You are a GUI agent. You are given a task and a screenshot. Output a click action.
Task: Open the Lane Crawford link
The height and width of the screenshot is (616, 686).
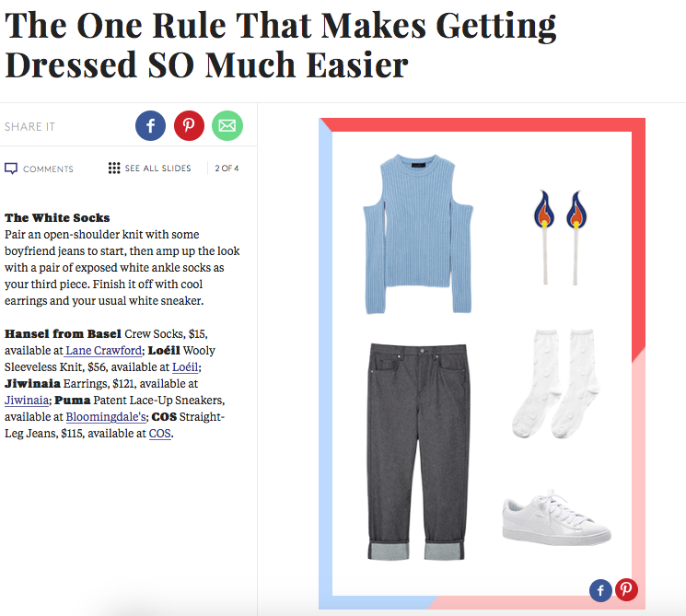(103, 351)
